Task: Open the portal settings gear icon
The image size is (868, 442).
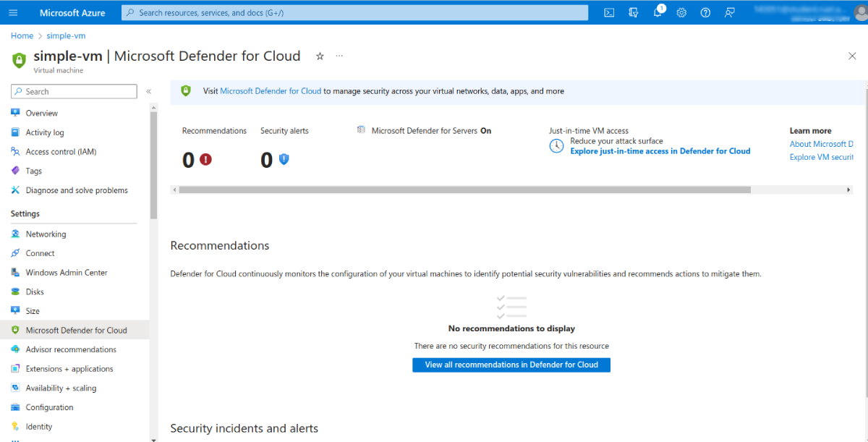Action: 681,13
